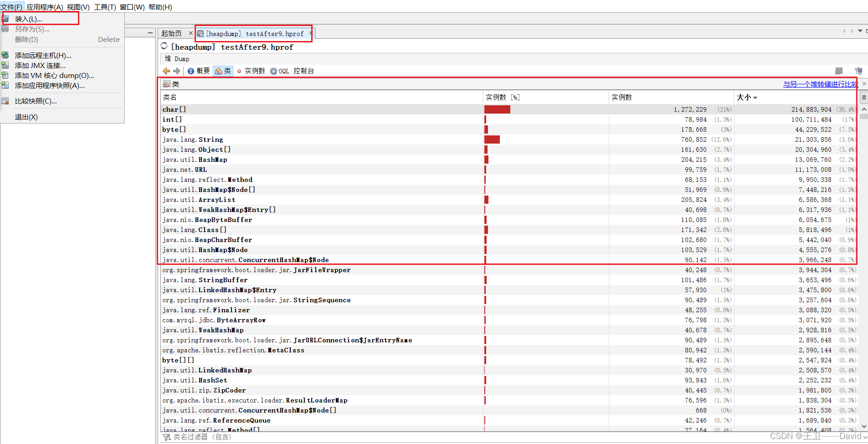868x444 pixels.
Task: Open the document tabs list dropdown
Action: (860, 31)
